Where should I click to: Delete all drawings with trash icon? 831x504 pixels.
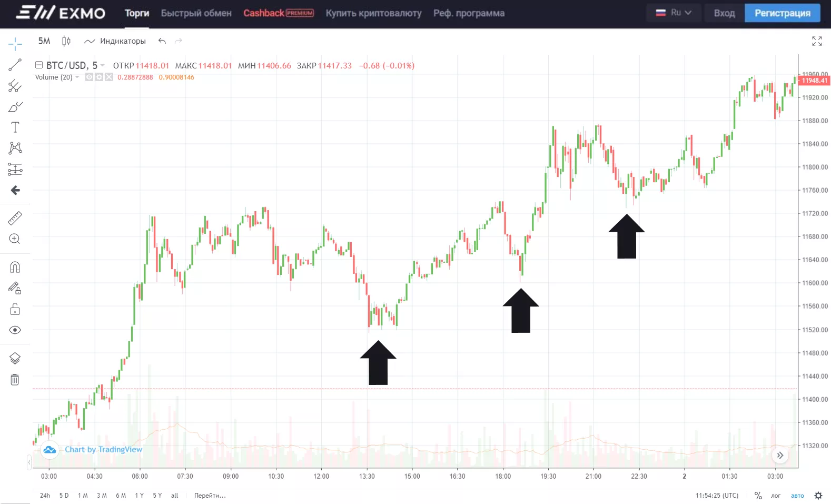tap(15, 380)
